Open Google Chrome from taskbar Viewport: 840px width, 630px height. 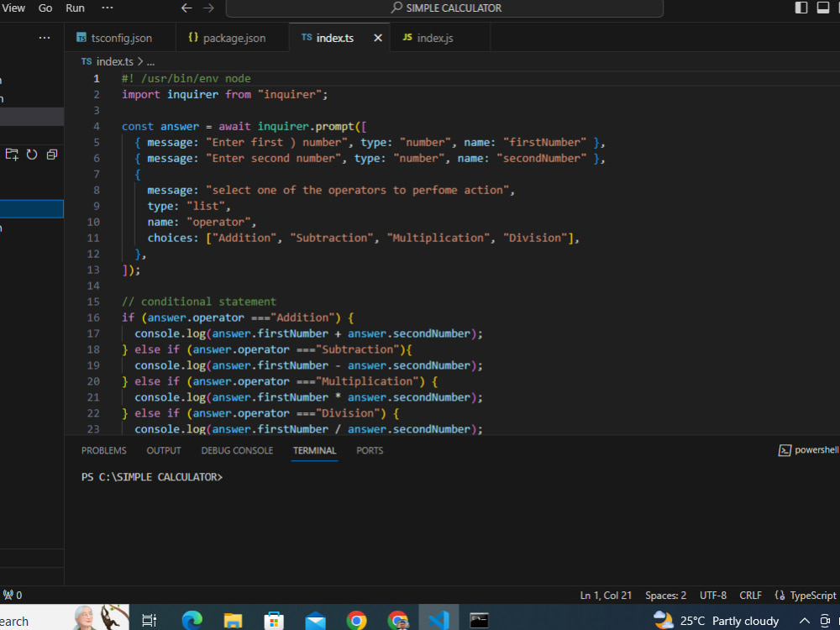point(356,621)
